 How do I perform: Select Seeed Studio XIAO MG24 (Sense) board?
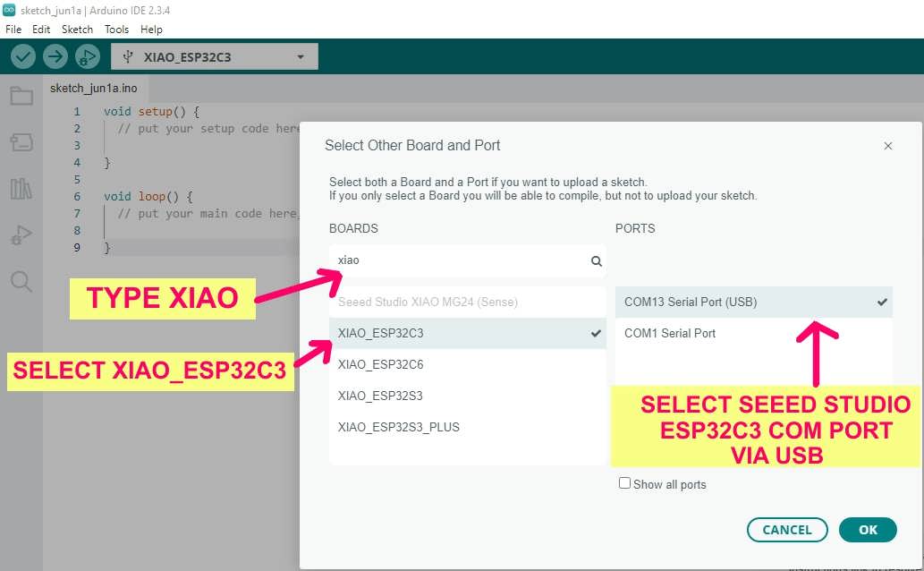coord(467,302)
